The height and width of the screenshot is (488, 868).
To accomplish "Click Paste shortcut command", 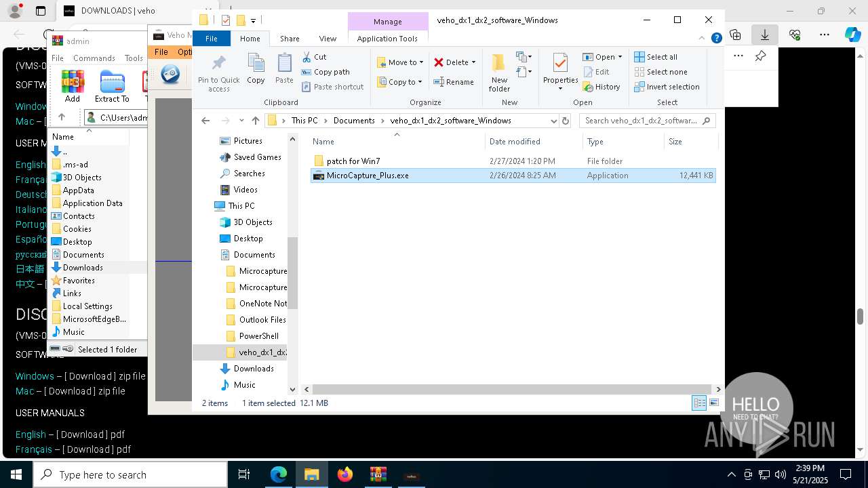I will [x=332, y=87].
